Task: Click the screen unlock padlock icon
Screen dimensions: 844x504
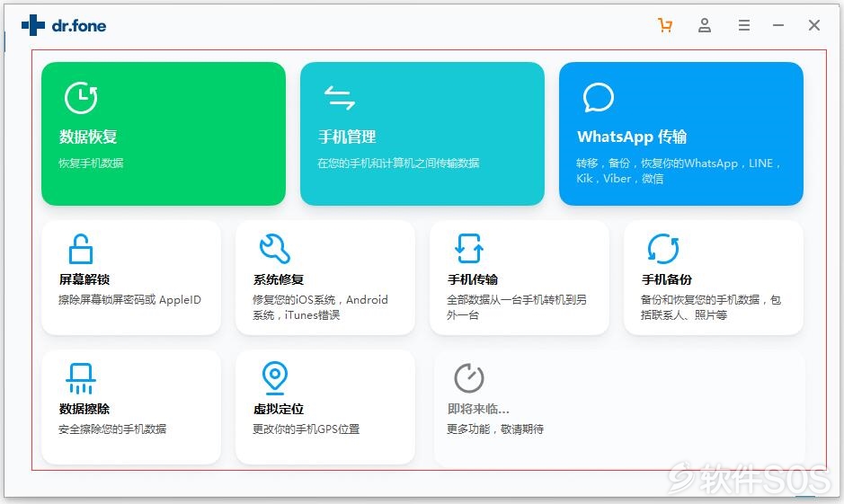Action: coord(81,249)
